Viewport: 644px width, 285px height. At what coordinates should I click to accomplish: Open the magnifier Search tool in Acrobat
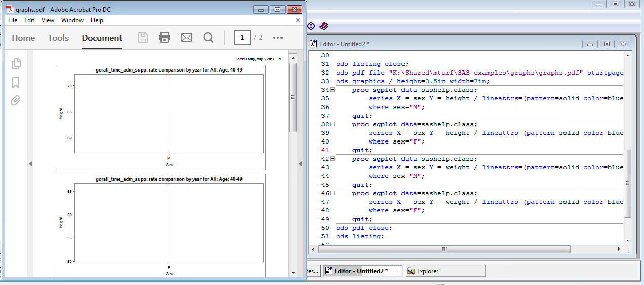[x=208, y=38]
